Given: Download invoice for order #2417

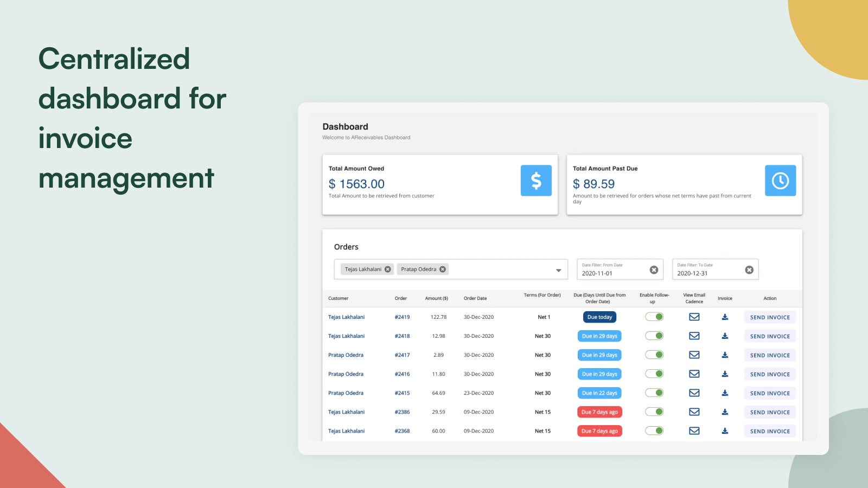Looking at the screenshot, I should pos(725,355).
